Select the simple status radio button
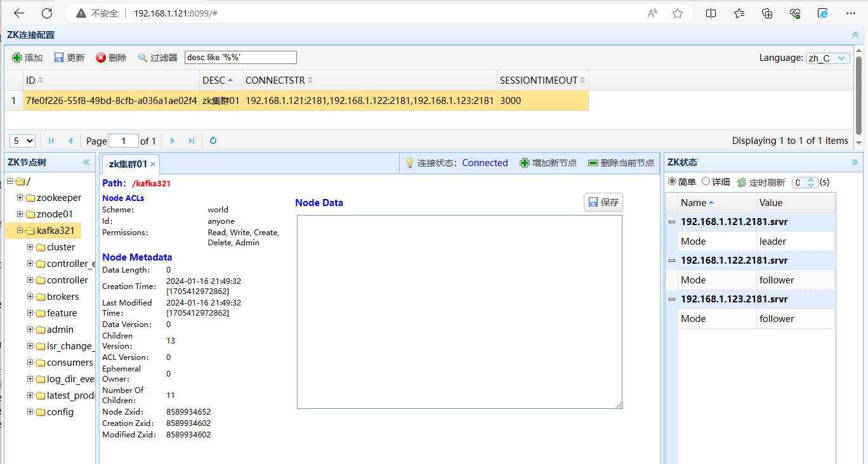The image size is (868, 464). coord(673,182)
